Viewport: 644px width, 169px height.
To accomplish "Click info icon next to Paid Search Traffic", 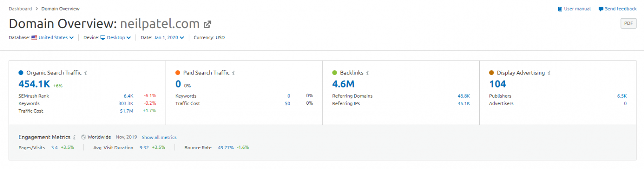I will coord(234,73).
